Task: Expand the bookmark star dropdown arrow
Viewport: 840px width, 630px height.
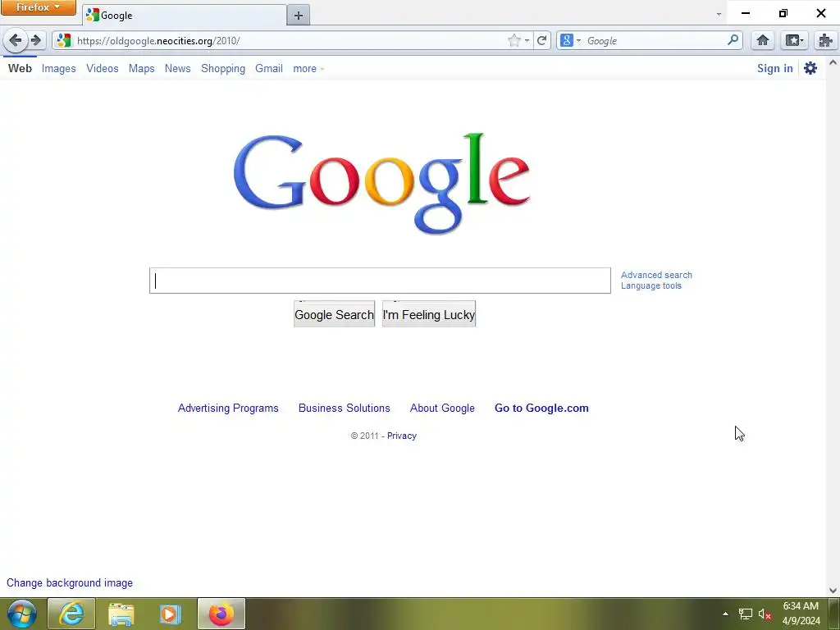Action: point(527,41)
